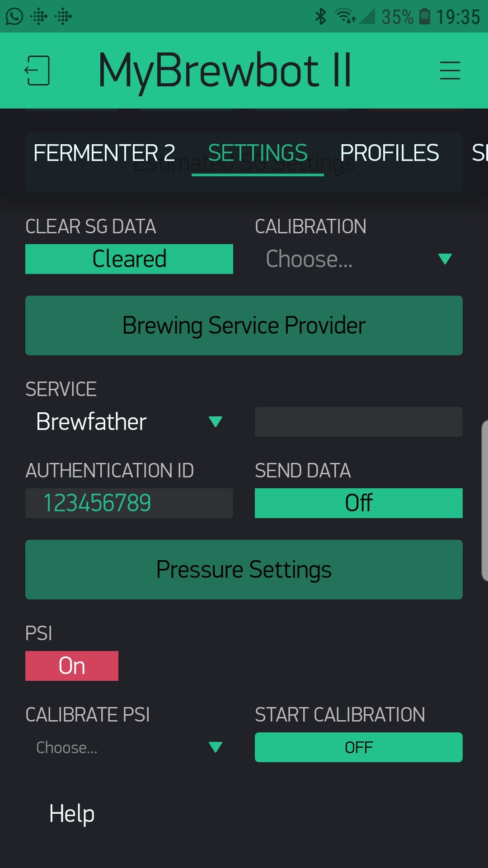This screenshot has height=868, width=488.
Task: Tap the battery status icon
Action: 425,17
